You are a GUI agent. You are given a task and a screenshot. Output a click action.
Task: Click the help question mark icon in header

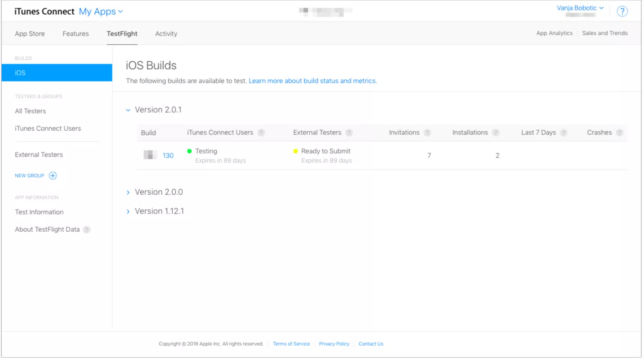pos(622,11)
